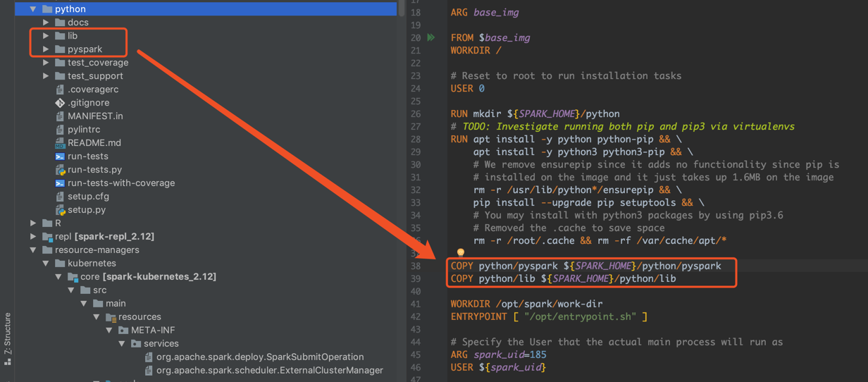868x382 pixels.
Task: Click the project tree vertical scrollbar
Action: pyautogui.click(x=402, y=8)
